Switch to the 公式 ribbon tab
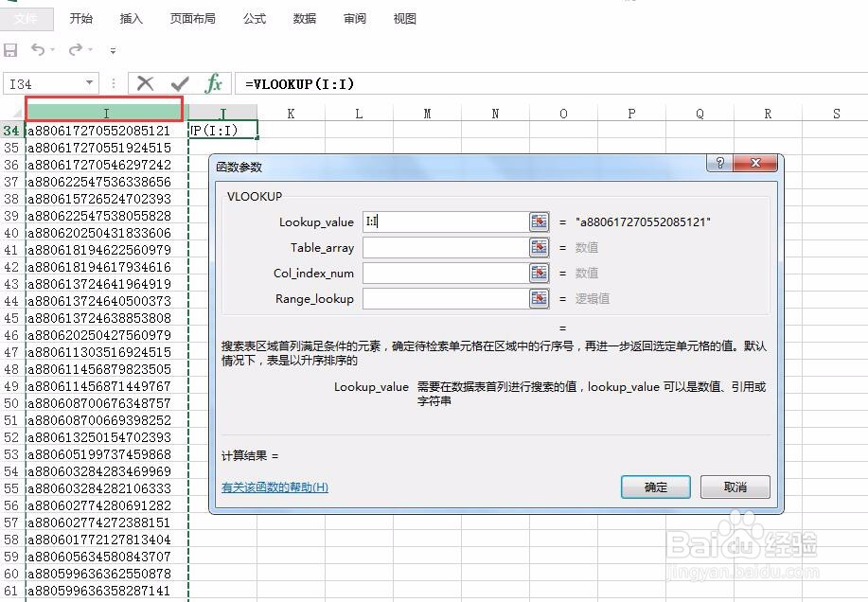 click(x=253, y=18)
